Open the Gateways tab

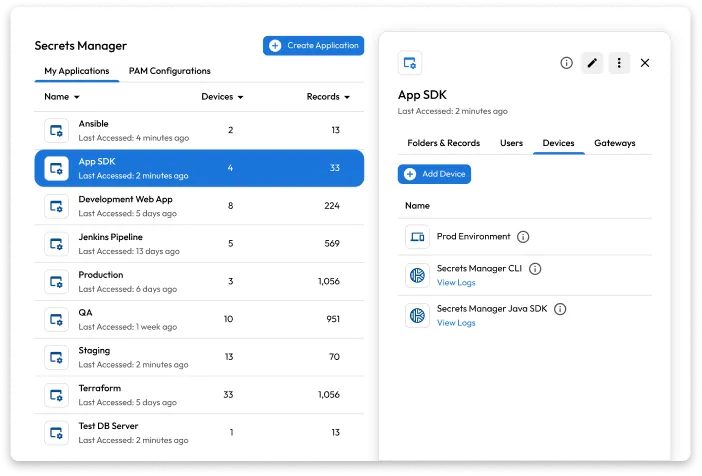[615, 143]
